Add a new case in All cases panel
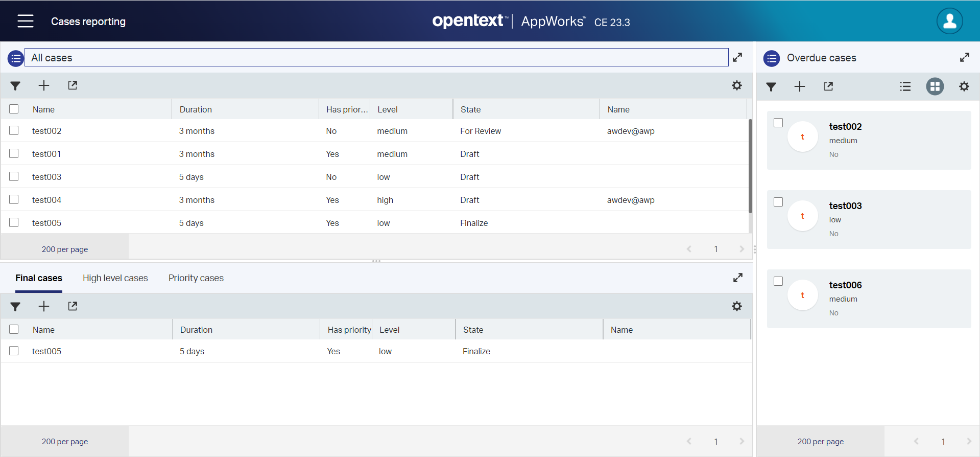Viewport: 980px width, 457px height. pos(44,86)
